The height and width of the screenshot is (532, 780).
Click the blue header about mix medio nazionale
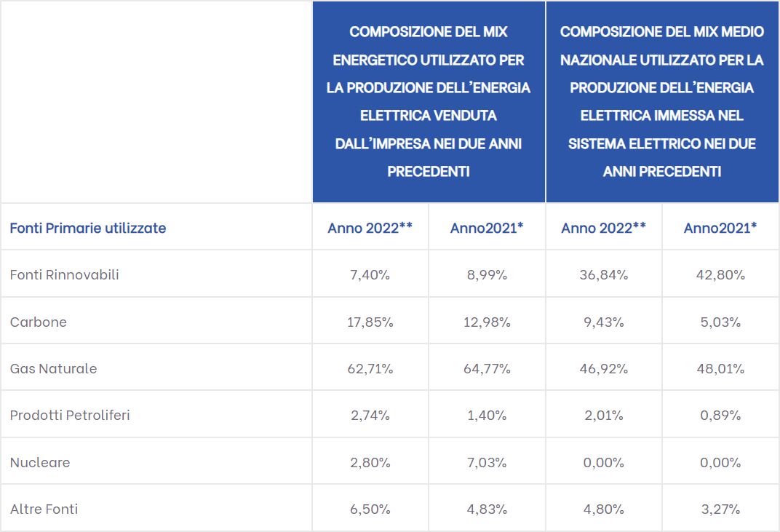pyautogui.click(x=662, y=101)
